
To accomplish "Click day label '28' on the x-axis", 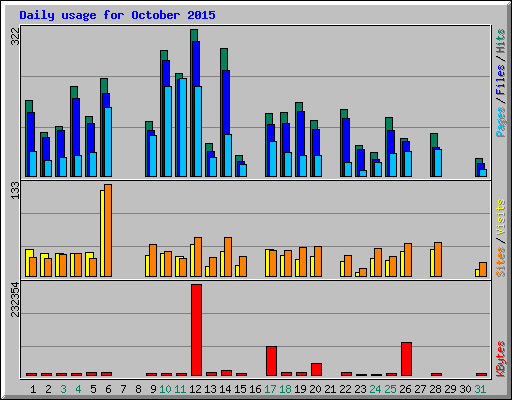I will tap(435, 389).
